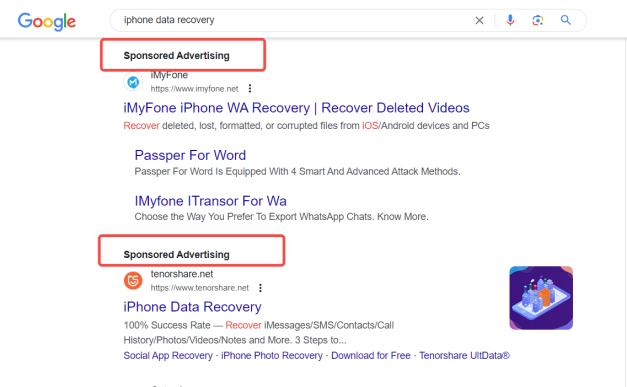Click the tenorshare.net orange favicon
Screen dimensions: 627x387
click(133, 280)
